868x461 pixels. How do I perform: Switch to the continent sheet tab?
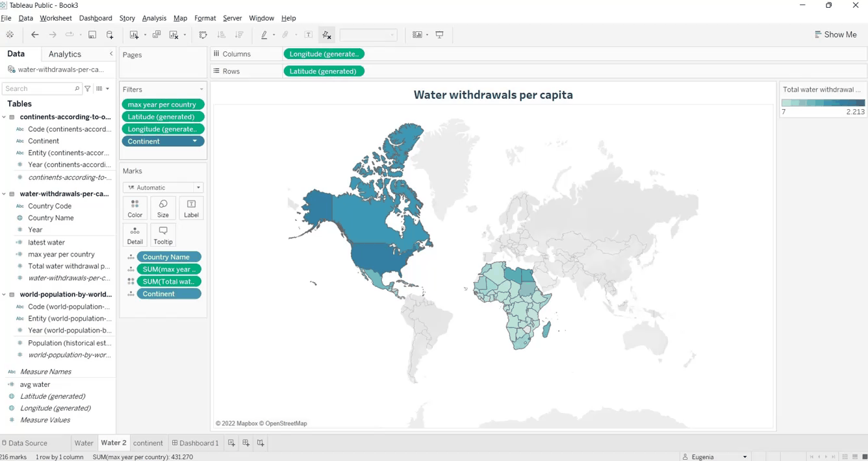tap(148, 443)
